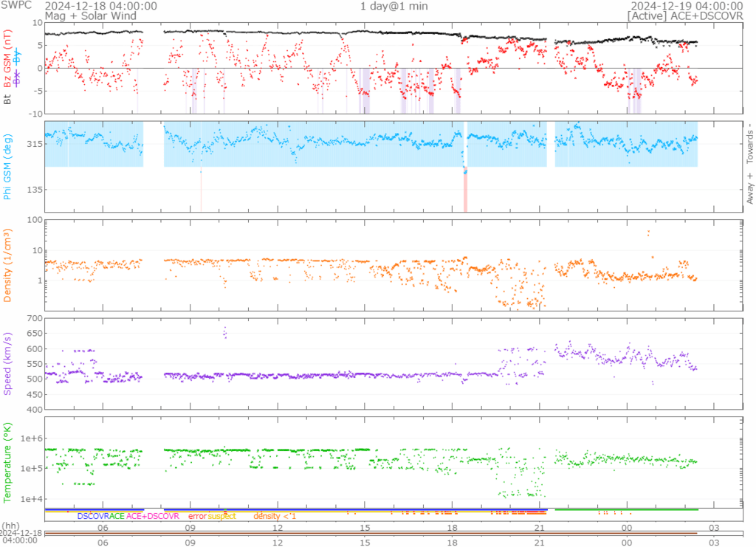Click the red 'error' legend entry
The width and height of the screenshot is (756, 547).
[197, 516]
